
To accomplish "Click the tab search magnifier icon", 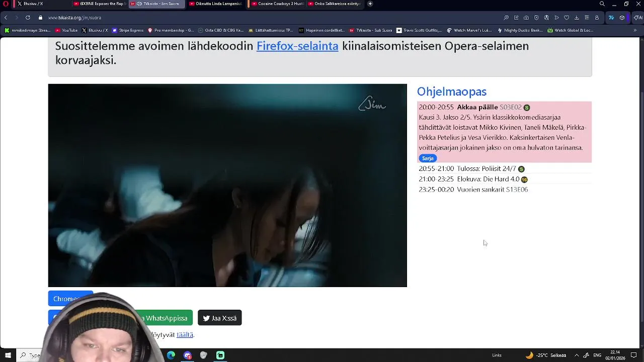I will (602, 4).
